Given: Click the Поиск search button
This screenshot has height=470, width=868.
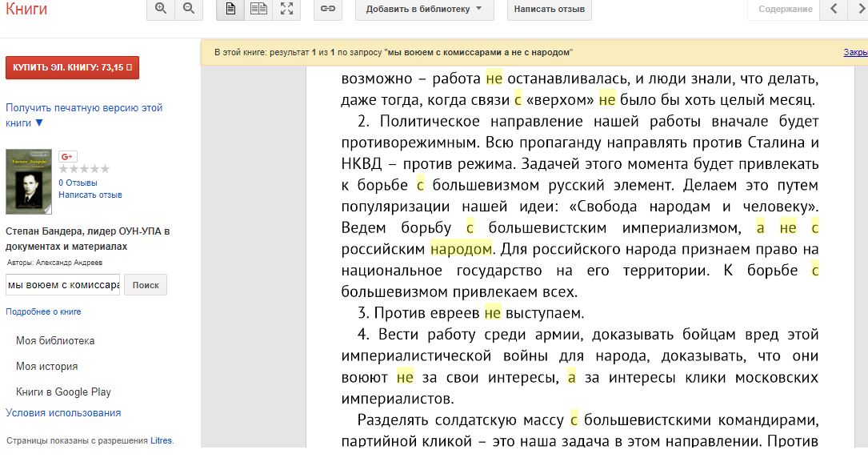Looking at the screenshot, I should (146, 285).
